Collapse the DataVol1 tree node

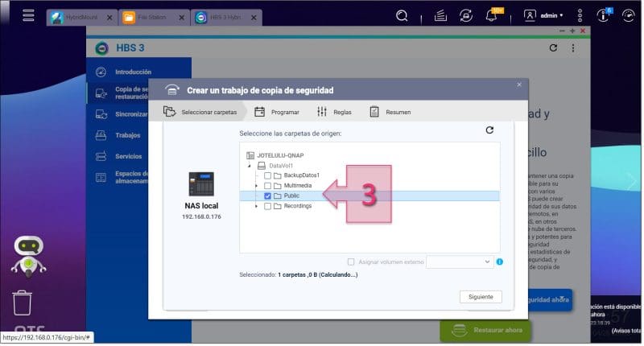click(250, 166)
